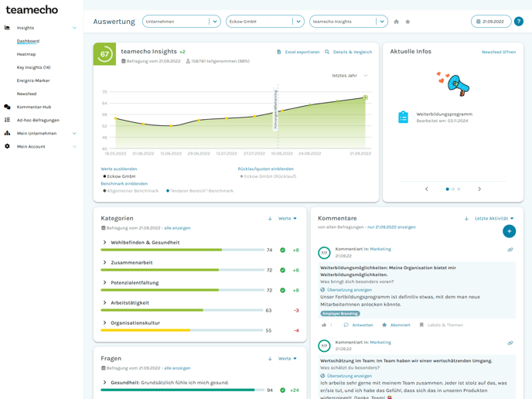Open Newsfeed in the sidebar

click(26, 94)
